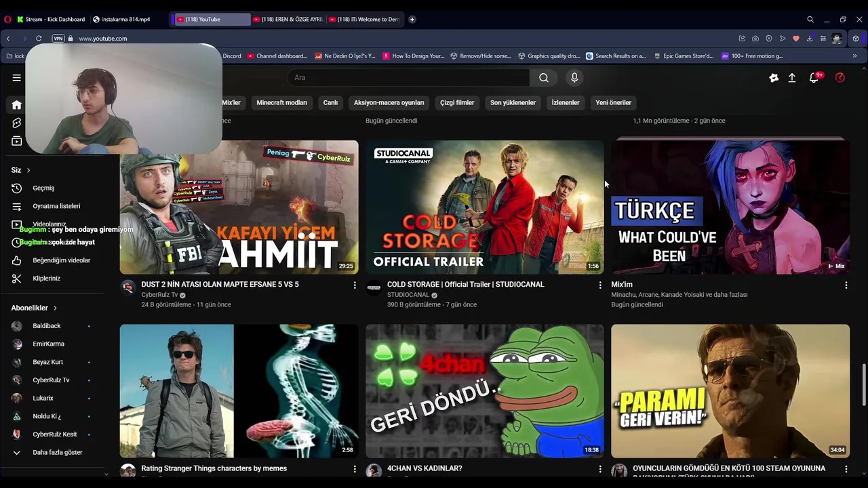This screenshot has width=868, height=488.
Task: Open Opera easy setup sliders icon
Action: tap(823, 39)
